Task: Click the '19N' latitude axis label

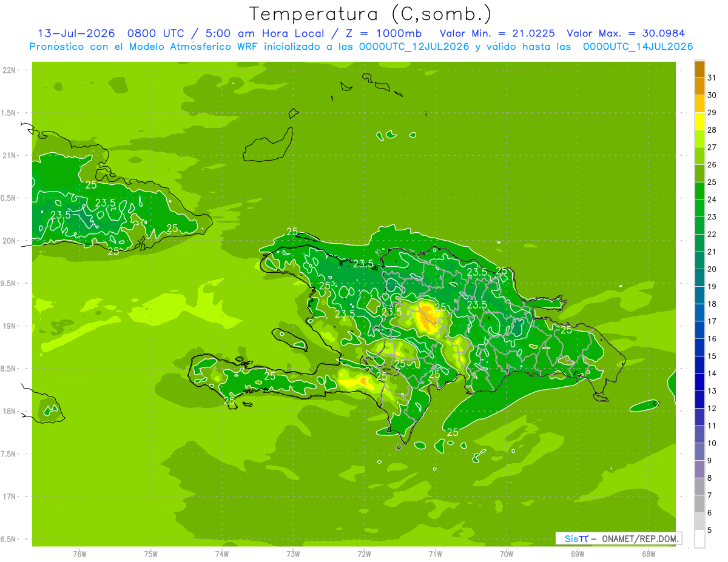Action: 10,326
